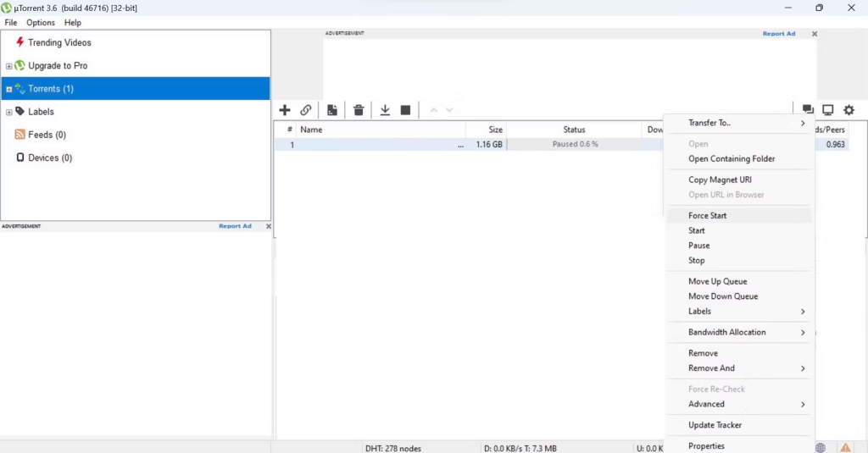Click the uTorrent logo in title bar
Viewport: 868px width, 453px height.
(6, 8)
